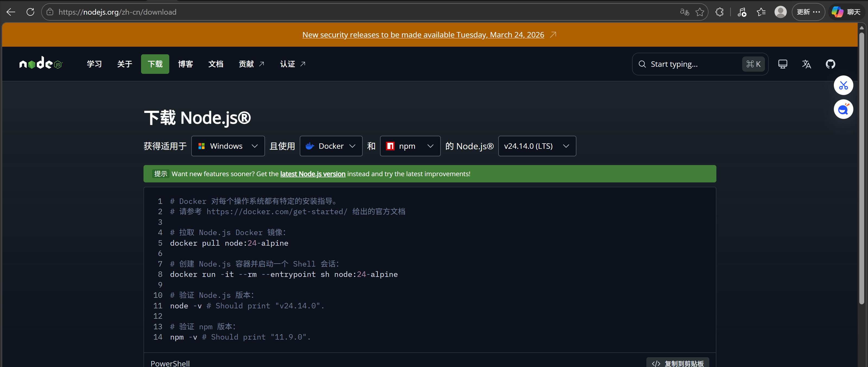
Task: Click the 'npm -v' code line
Action: point(240,337)
